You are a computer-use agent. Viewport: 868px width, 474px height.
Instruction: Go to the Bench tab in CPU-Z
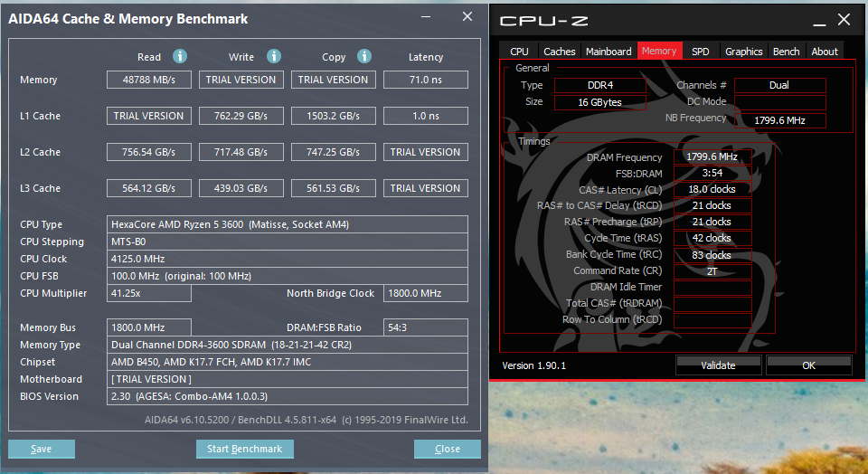[786, 51]
